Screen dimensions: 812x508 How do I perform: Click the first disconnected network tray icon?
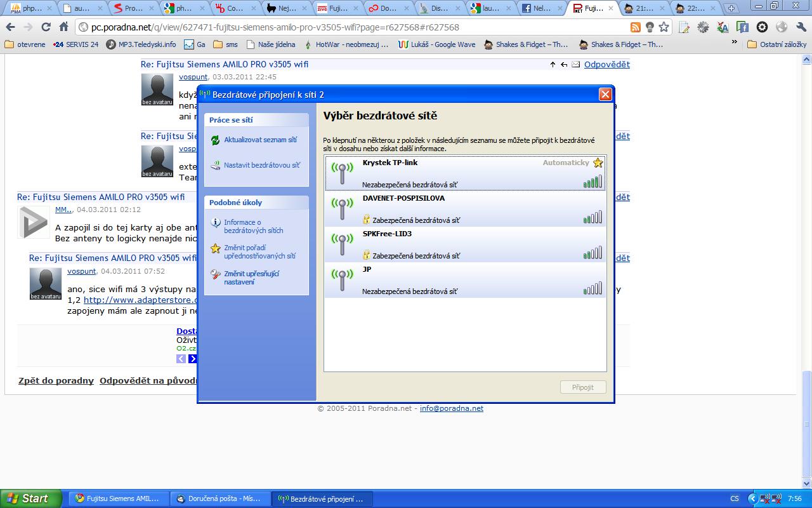[765, 498]
